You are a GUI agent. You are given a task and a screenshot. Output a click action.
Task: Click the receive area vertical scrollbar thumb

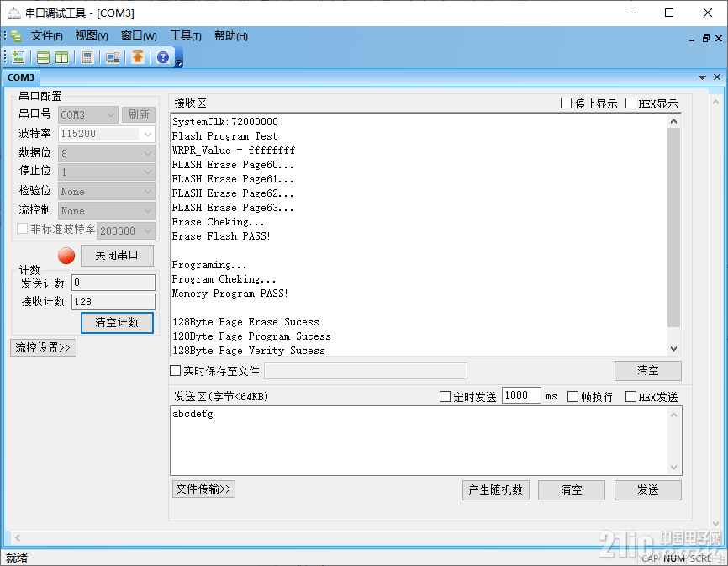point(673,228)
